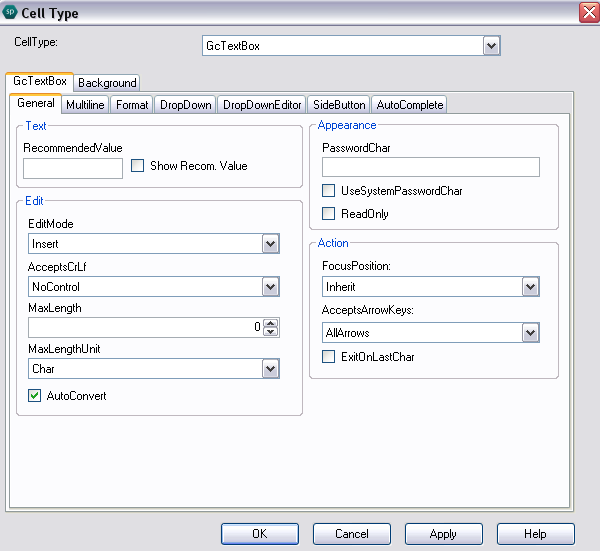Viewport: 600px width, 551px height.
Task: Decrease MaxLength with the down arrow
Action: click(271, 332)
